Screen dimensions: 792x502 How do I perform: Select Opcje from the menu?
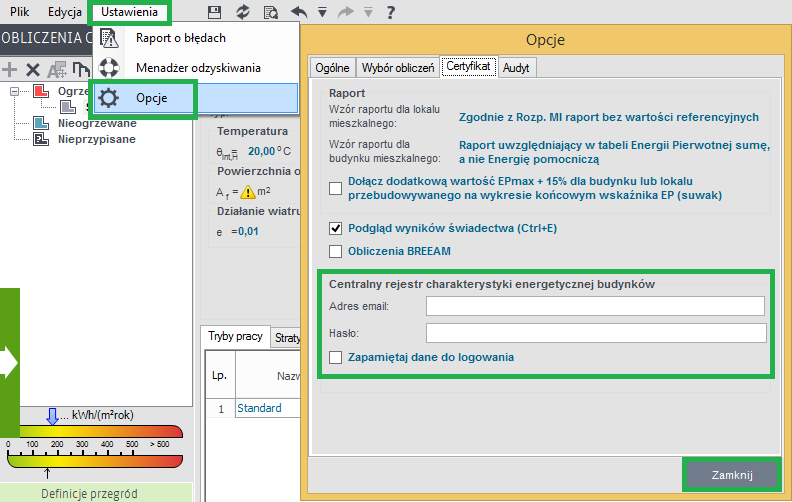point(196,98)
